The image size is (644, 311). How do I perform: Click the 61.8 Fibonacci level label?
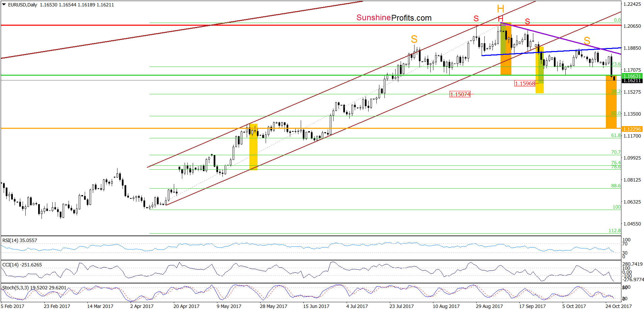pyautogui.click(x=616, y=135)
